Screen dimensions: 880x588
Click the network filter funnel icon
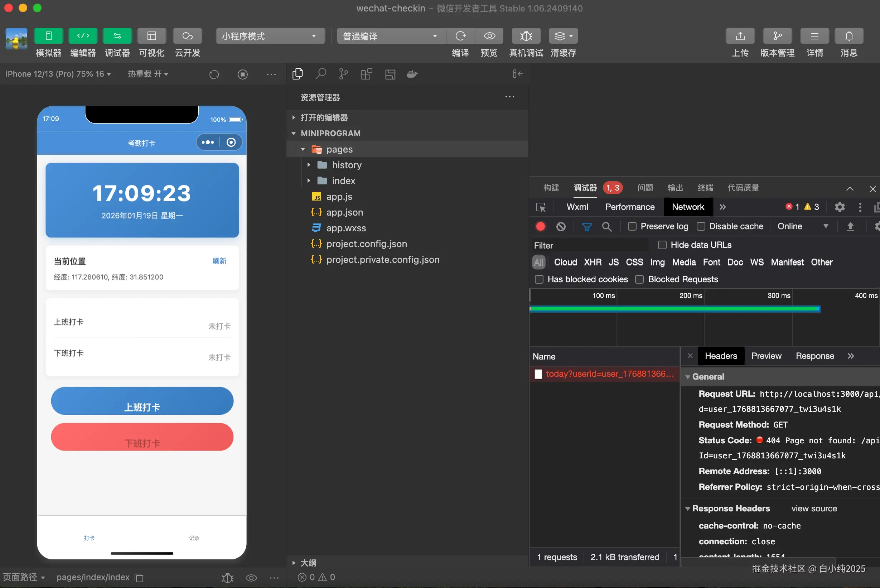click(587, 227)
